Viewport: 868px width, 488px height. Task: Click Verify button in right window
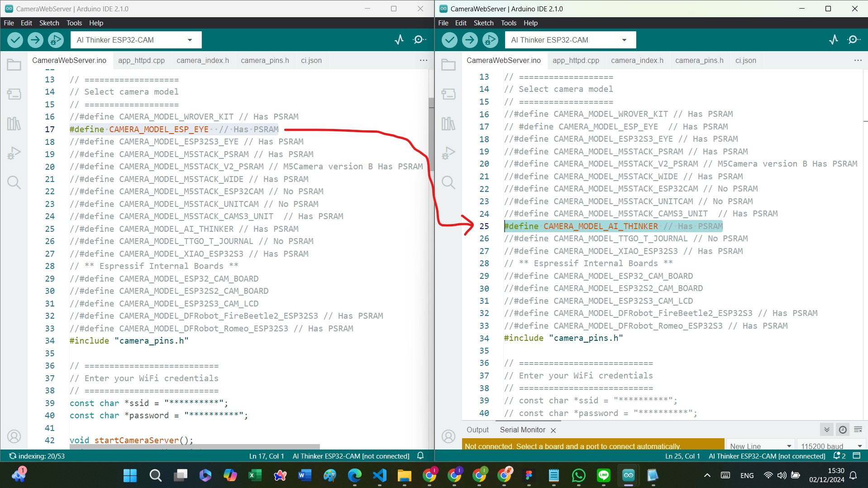coord(449,40)
